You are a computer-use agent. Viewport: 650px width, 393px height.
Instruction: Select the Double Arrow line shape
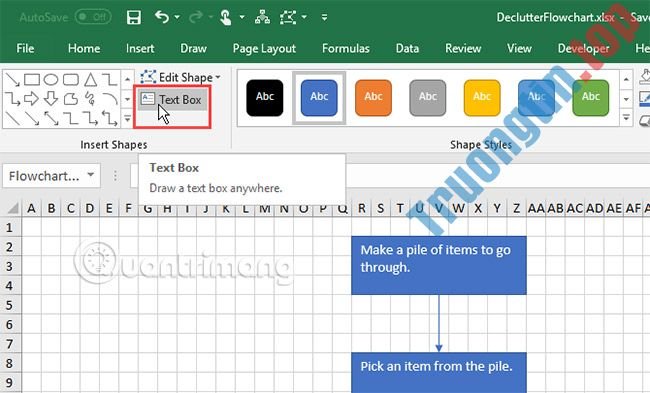pyautogui.click(x=51, y=119)
